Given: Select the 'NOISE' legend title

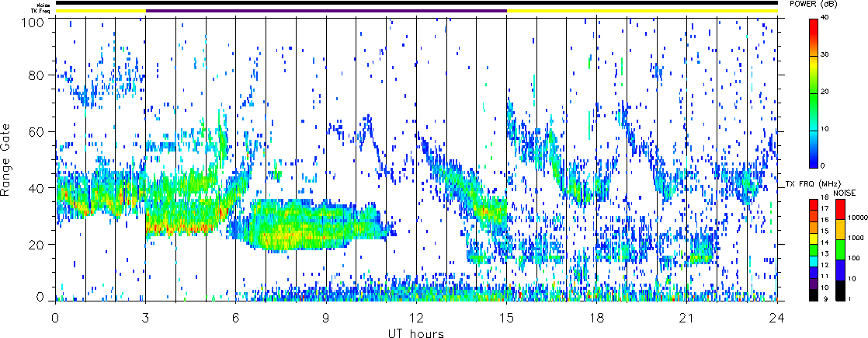Looking at the screenshot, I should [x=845, y=193].
